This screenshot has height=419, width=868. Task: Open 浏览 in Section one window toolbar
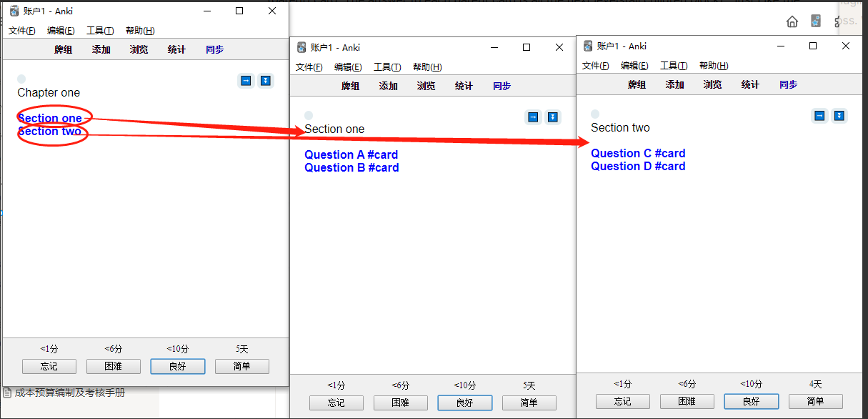click(x=426, y=86)
